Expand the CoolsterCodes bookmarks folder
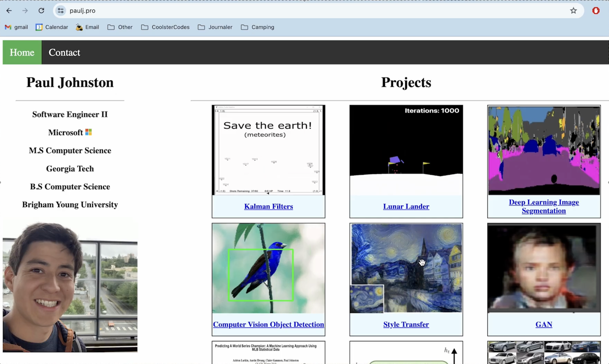This screenshot has height=364, width=609. point(165,27)
